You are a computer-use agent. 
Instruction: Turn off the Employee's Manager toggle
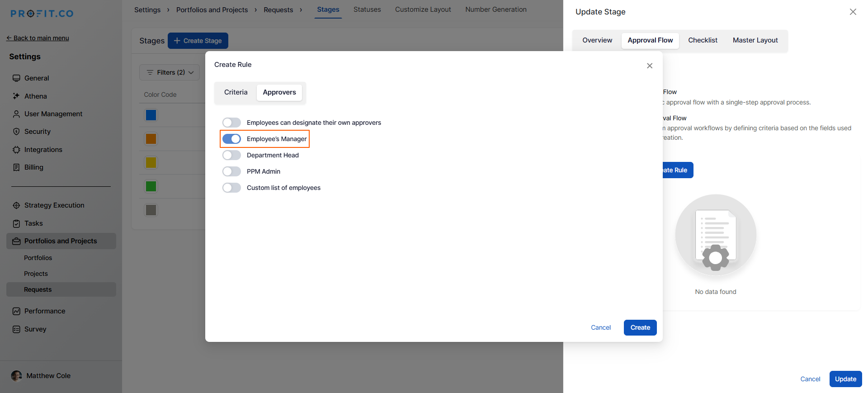[x=231, y=139]
